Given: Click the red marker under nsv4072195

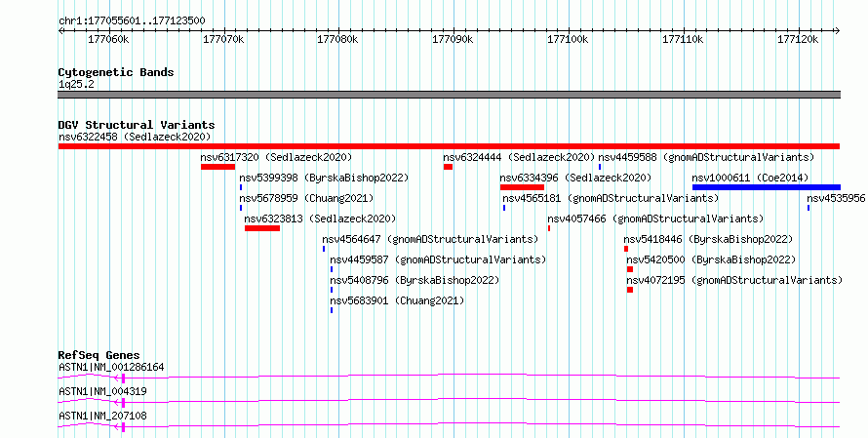Looking at the screenshot, I should tap(630, 290).
